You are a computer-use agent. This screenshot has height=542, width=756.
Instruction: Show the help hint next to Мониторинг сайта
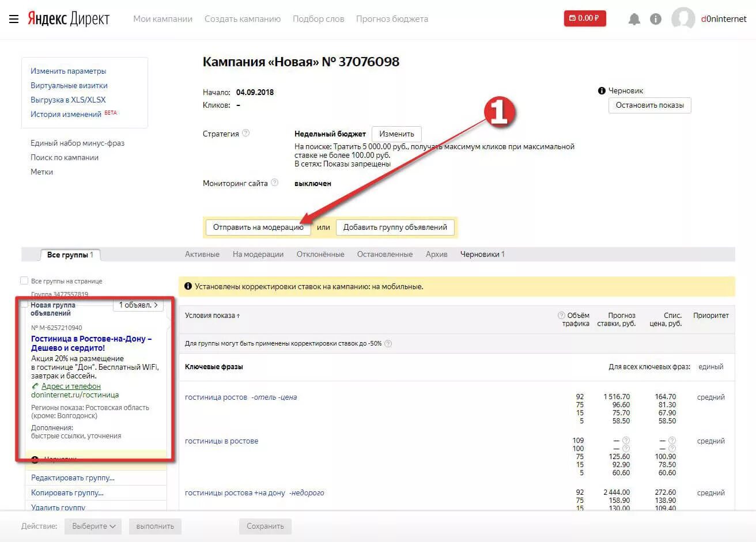275,183
